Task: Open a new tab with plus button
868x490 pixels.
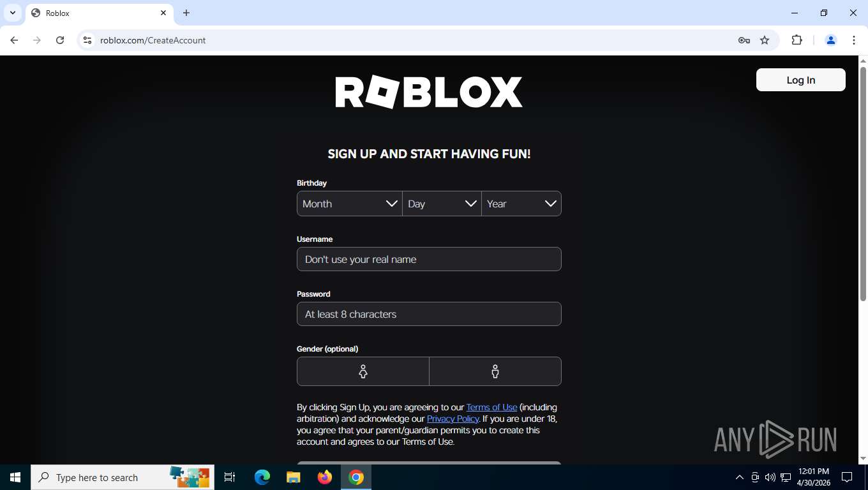Action: (x=186, y=13)
